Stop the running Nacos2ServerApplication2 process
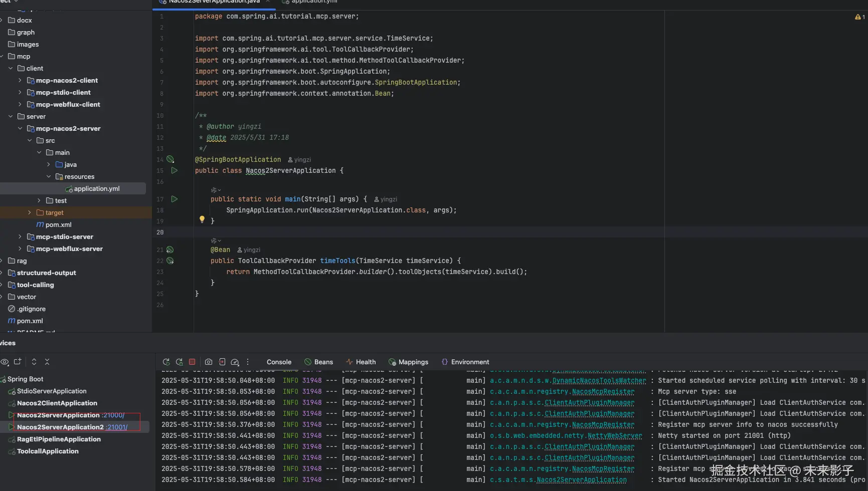Viewport: 868px width, 491px height. pyautogui.click(x=192, y=362)
